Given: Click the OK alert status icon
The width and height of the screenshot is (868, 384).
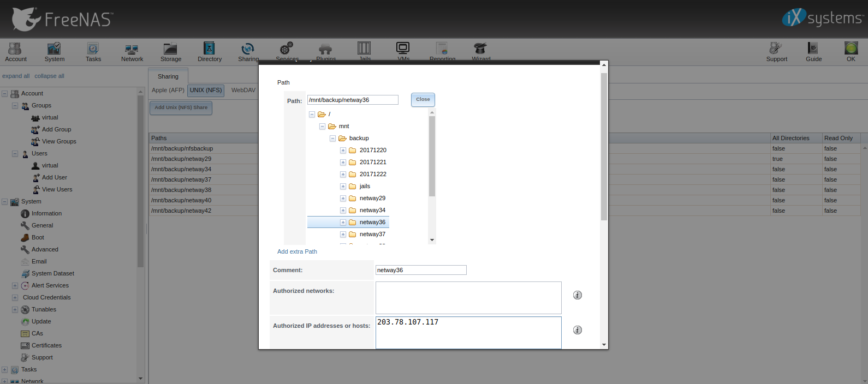Looking at the screenshot, I should (851, 52).
